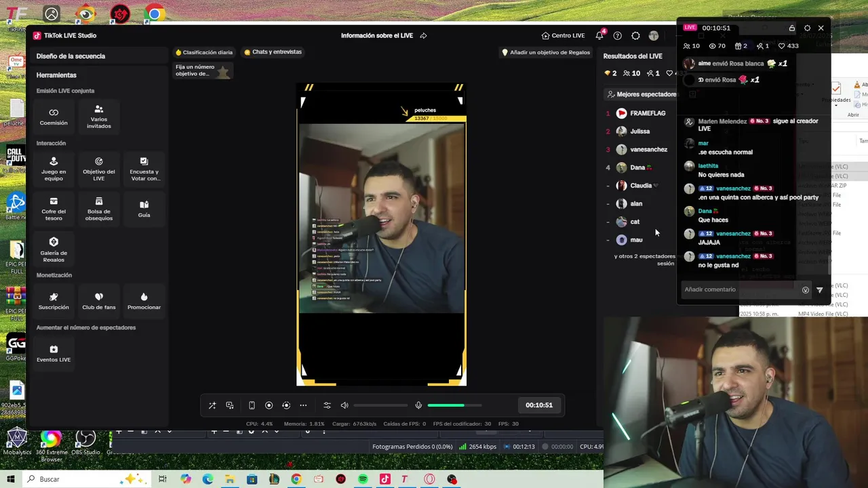Open chat overlay settings gear
The image size is (868, 488).
click(807, 28)
